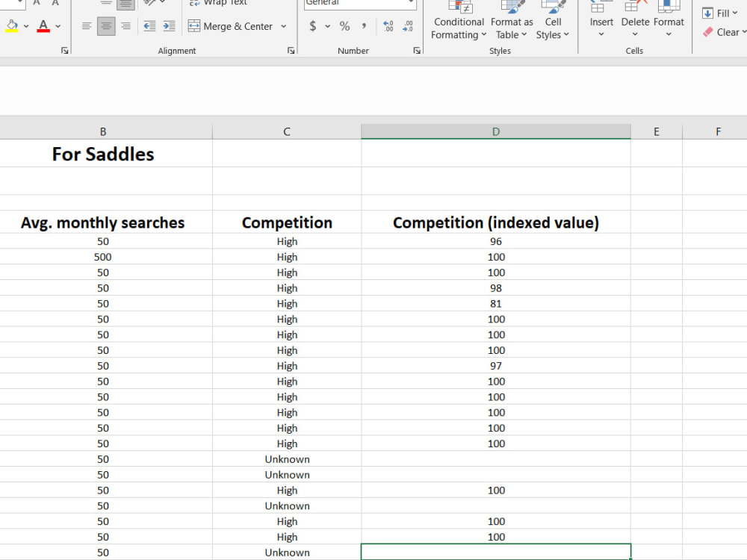747x560 pixels.
Task: Align text left
Action: pyautogui.click(x=86, y=26)
